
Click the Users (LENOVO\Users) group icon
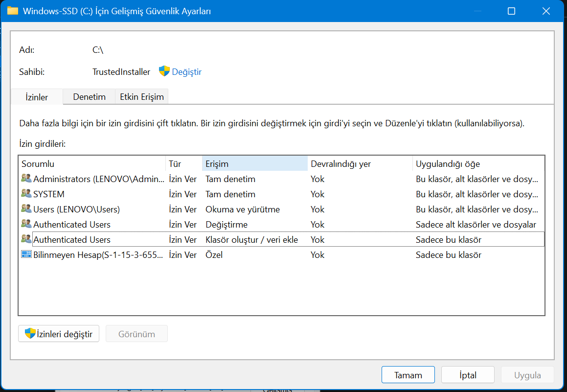(26, 208)
